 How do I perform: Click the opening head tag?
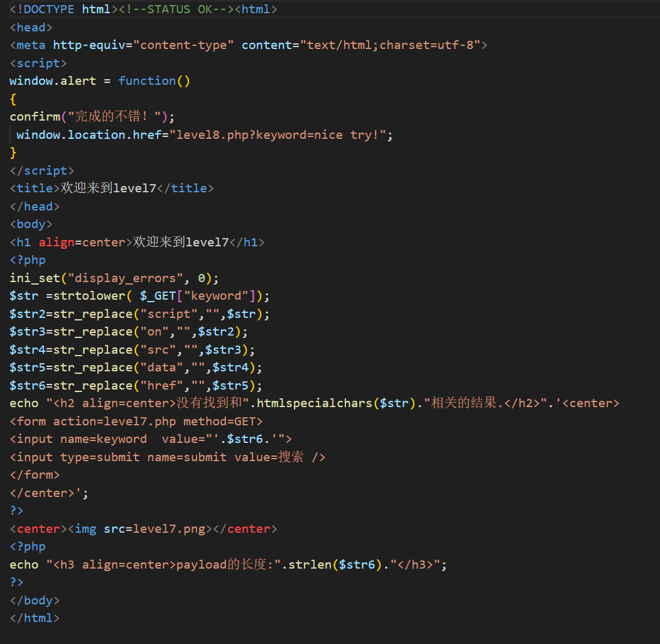click(31, 28)
